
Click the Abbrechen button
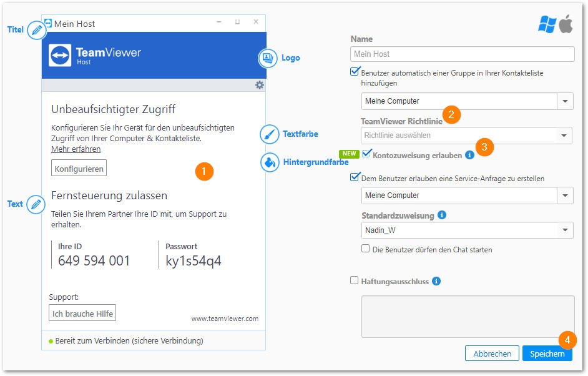tap(492, 354)
